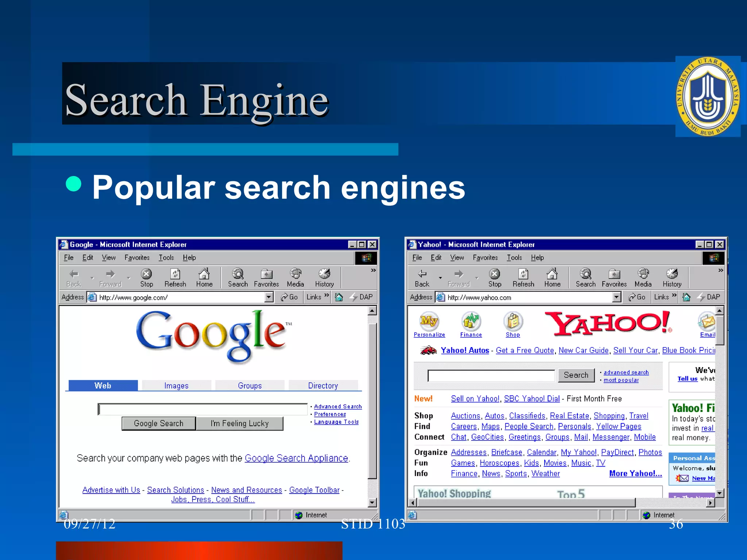Open Tools menu in the Yahoo! window
747x560 pixels.
pos(514,257)
